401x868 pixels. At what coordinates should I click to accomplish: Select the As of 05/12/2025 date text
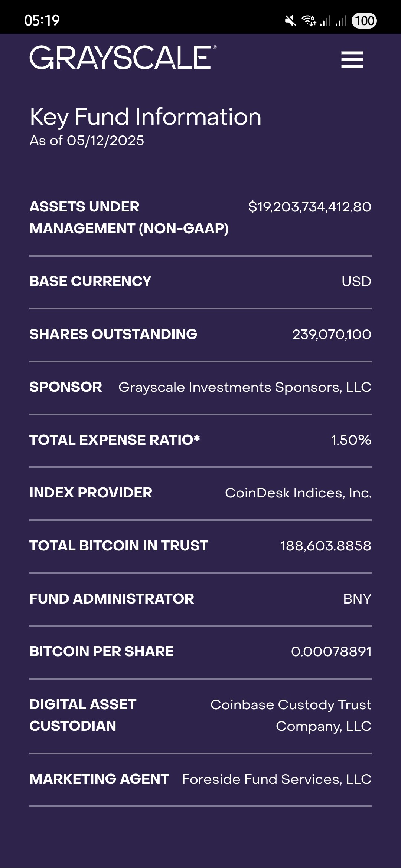[87, 141]
